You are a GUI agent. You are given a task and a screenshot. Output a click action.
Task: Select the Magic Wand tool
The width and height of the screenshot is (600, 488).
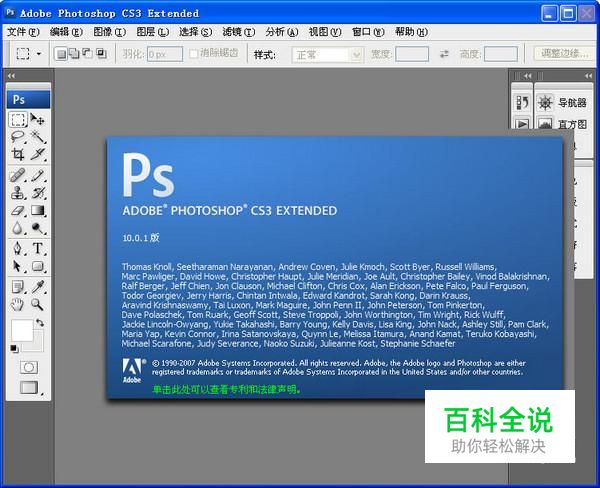(x=38, y=137)
